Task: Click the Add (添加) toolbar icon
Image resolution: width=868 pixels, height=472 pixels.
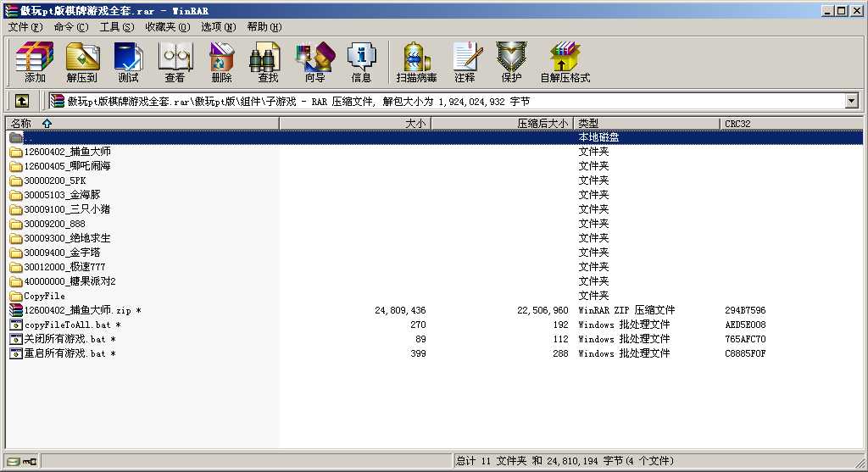Action: 35,62
